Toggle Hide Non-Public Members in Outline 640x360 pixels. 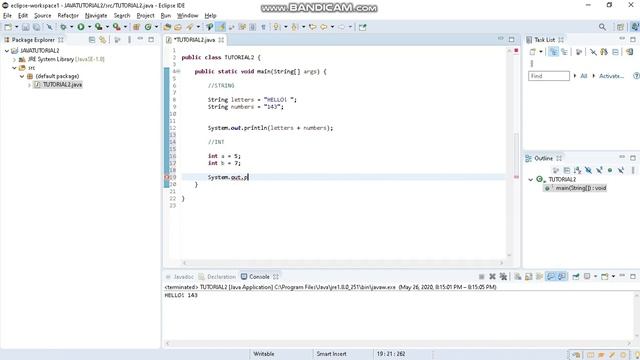tap(610, 170)
